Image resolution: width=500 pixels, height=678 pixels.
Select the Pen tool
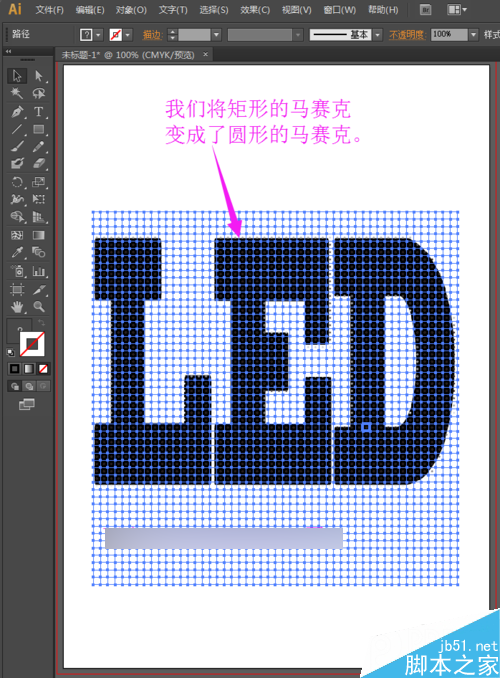pyautogui.click(x=17, y=112)
